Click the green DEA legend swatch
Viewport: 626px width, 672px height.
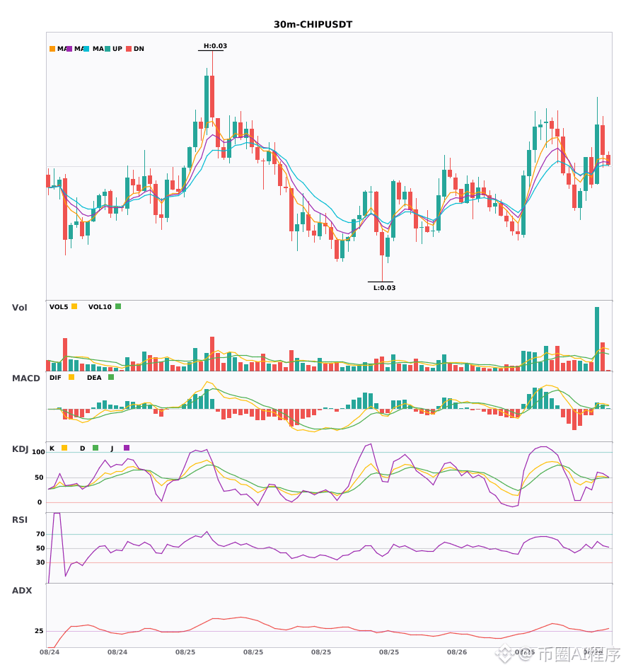point(111,377)
